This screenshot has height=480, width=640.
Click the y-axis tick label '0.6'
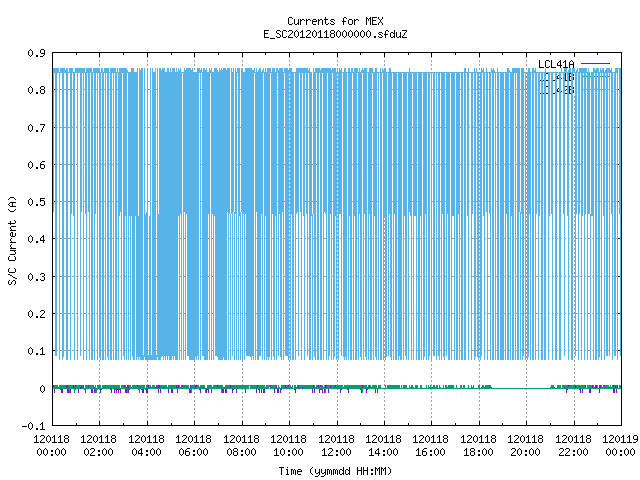click(x=36, y=165)
